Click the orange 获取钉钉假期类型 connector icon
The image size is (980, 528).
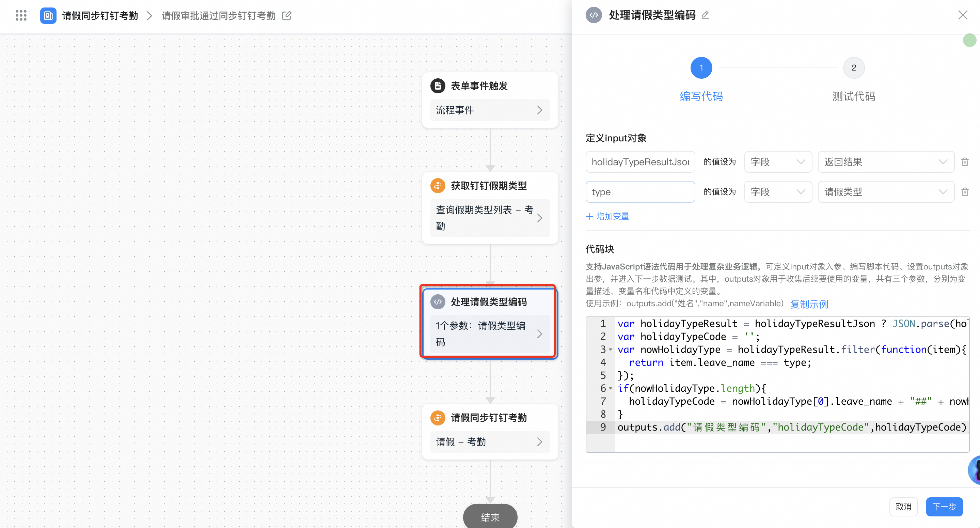pyautogui.click(x=438, y=186)
